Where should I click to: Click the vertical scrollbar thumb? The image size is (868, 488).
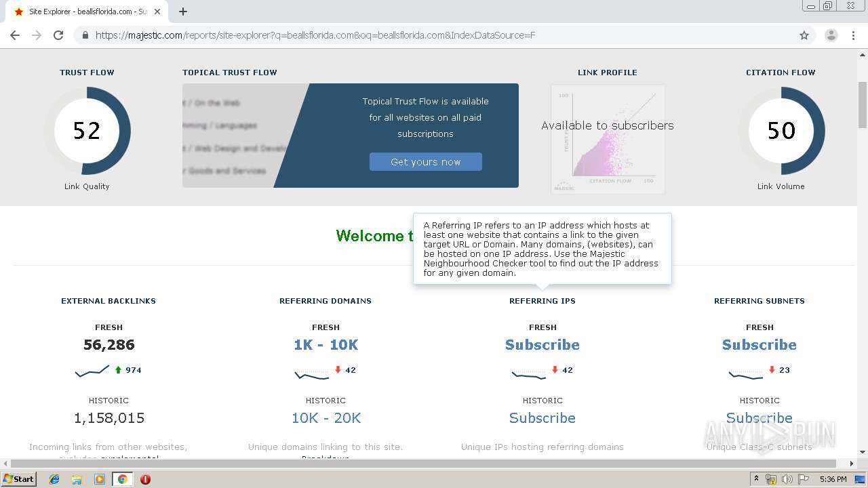(863, 104)
